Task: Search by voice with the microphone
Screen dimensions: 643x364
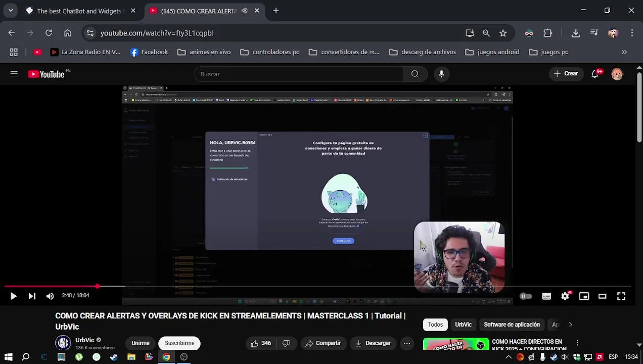Action: pos(441,74)
